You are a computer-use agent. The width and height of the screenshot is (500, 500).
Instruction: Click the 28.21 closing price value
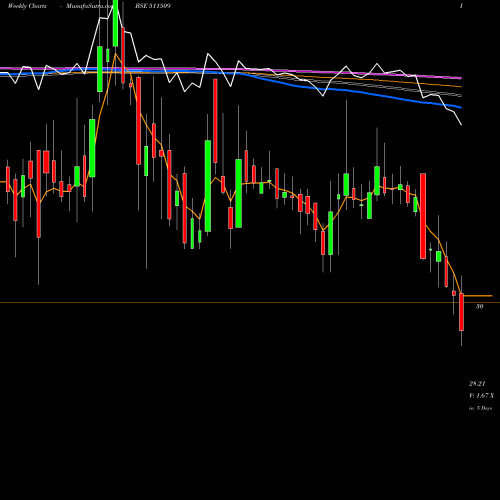pyautogui.click(x=477, y=384)
